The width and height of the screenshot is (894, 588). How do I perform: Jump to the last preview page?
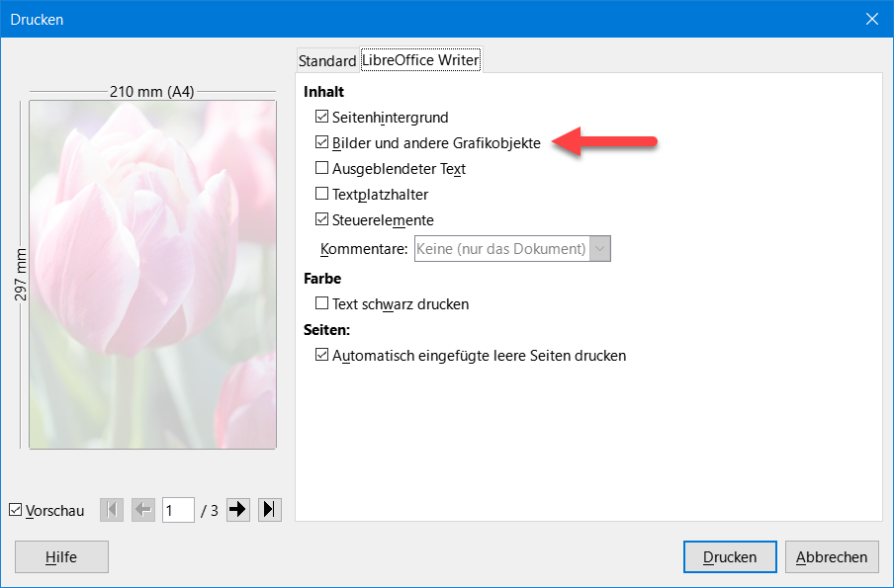point(270,510)
